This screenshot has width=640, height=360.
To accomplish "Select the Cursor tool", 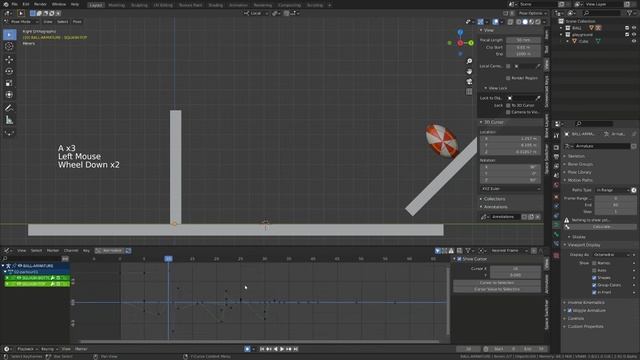I will [9, 47].
